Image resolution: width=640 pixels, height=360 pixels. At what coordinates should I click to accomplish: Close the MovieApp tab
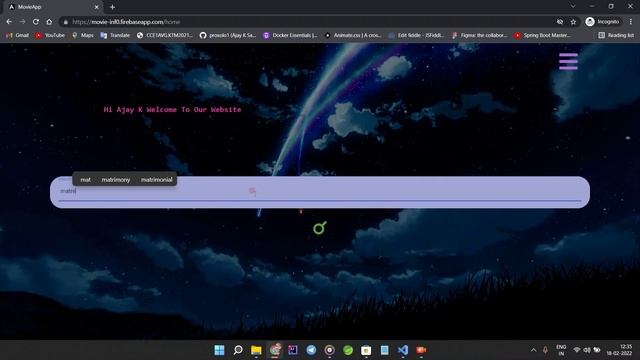[x=97, y=7]
